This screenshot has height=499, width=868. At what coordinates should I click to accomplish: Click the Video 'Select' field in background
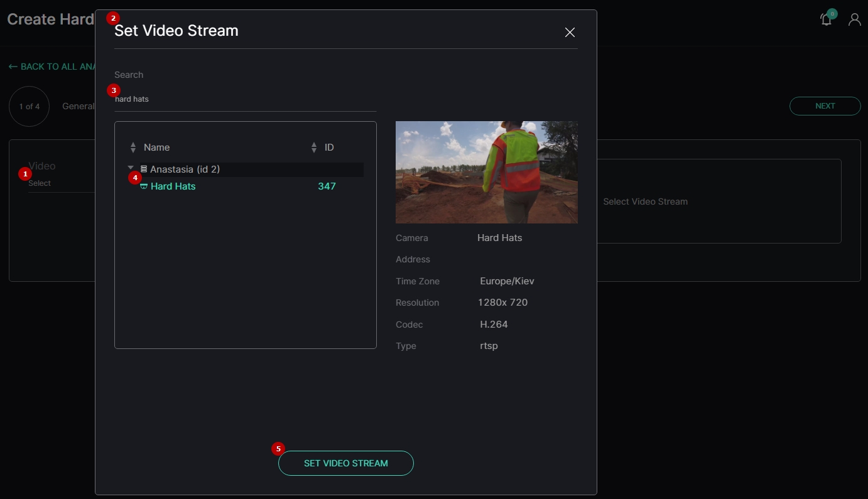[61, 183]
